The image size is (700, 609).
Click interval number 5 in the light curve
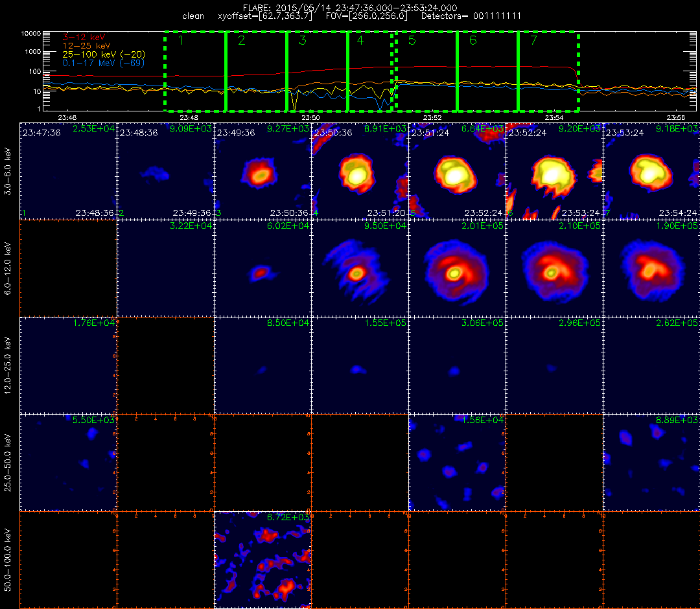coord(412,41)
